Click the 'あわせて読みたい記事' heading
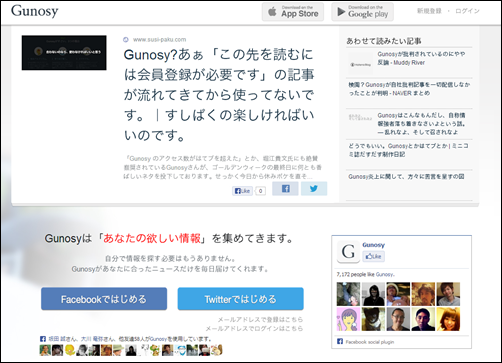 tap(384, 41)
